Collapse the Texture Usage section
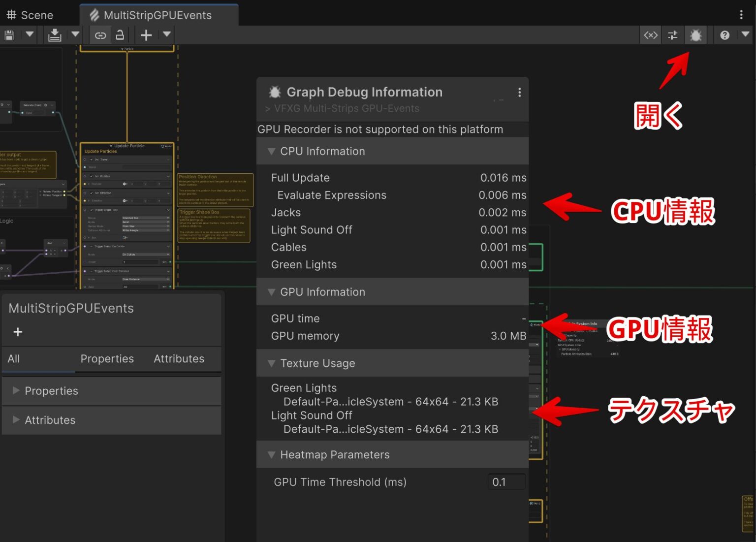Viewport: 756px width, 542px height. tap(272, 363)
